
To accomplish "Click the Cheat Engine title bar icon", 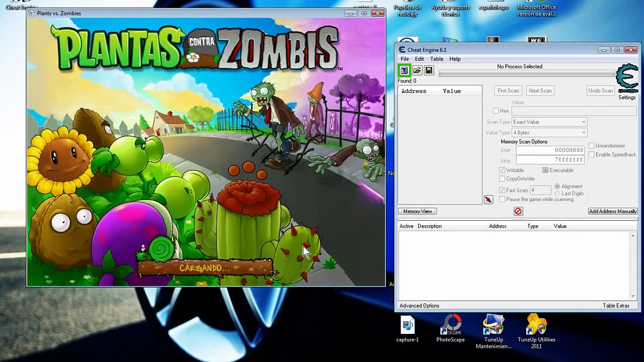I will [x=402, y=50].
